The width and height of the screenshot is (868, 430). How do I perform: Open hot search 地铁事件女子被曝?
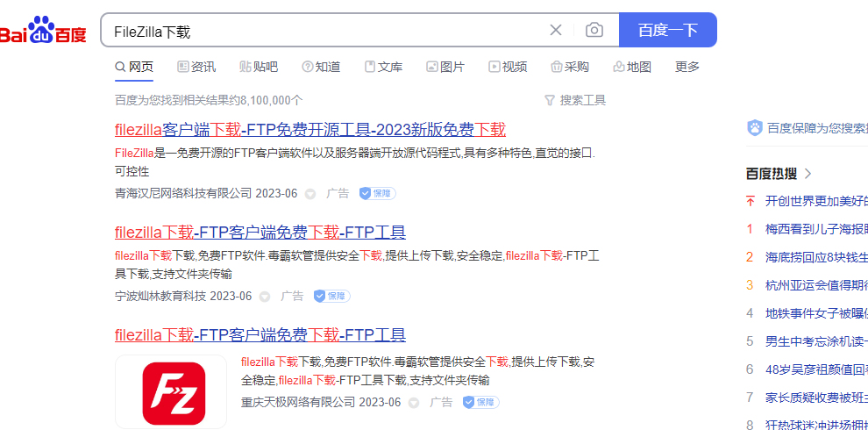pyautogui.click(x=816, y=313)
